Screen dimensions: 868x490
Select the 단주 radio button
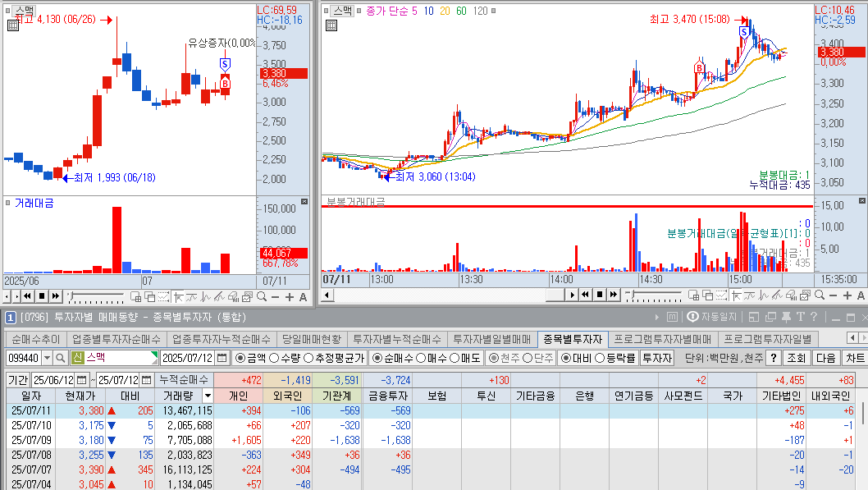tap(528, 358)
